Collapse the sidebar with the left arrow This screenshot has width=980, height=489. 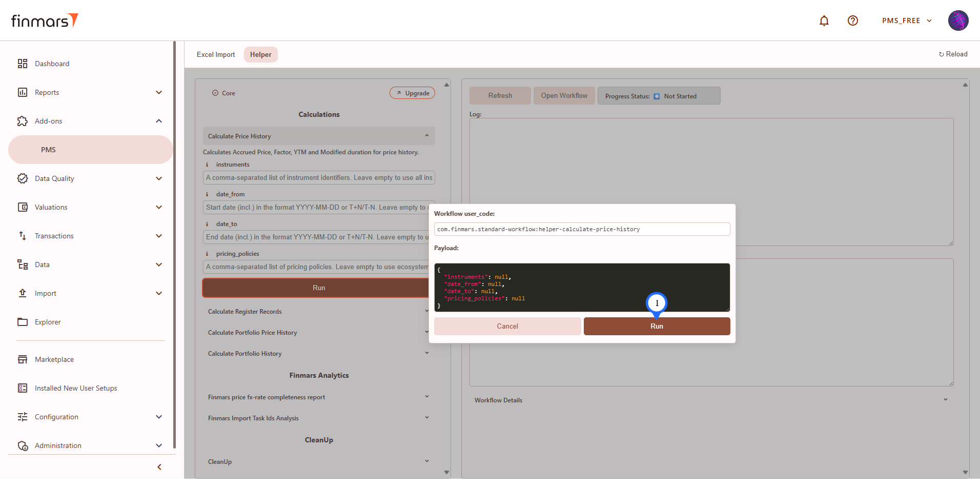click(x=159, y=467)
